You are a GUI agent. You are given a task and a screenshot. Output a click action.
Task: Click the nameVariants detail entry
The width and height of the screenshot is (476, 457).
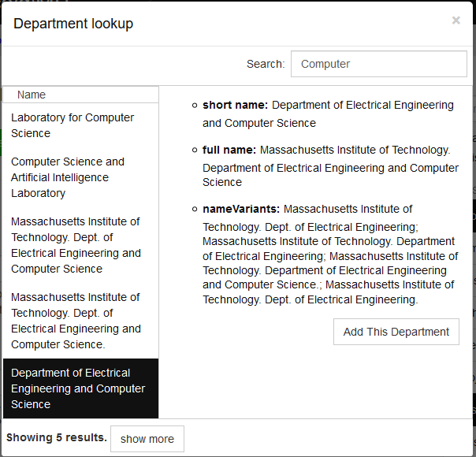tap(330, 254)
